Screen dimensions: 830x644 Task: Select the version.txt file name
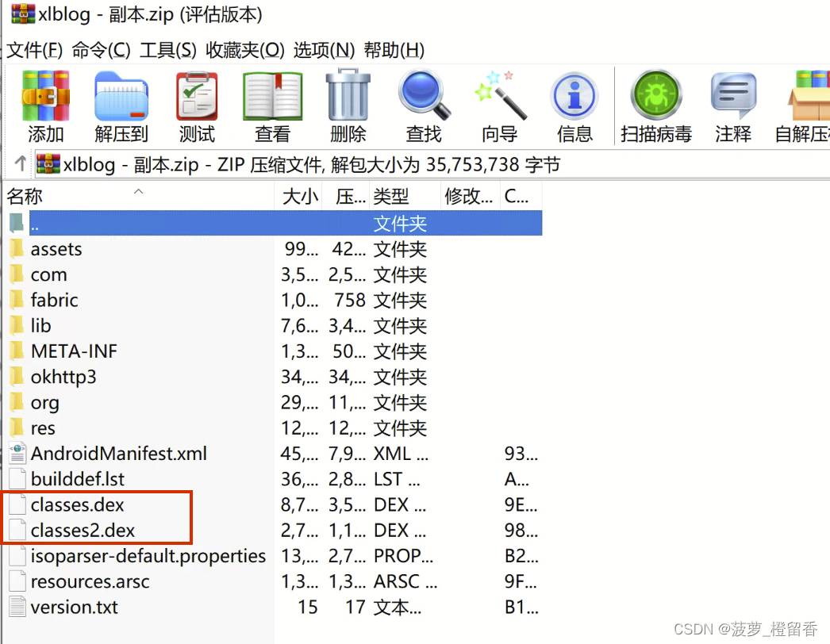point(74,607)
